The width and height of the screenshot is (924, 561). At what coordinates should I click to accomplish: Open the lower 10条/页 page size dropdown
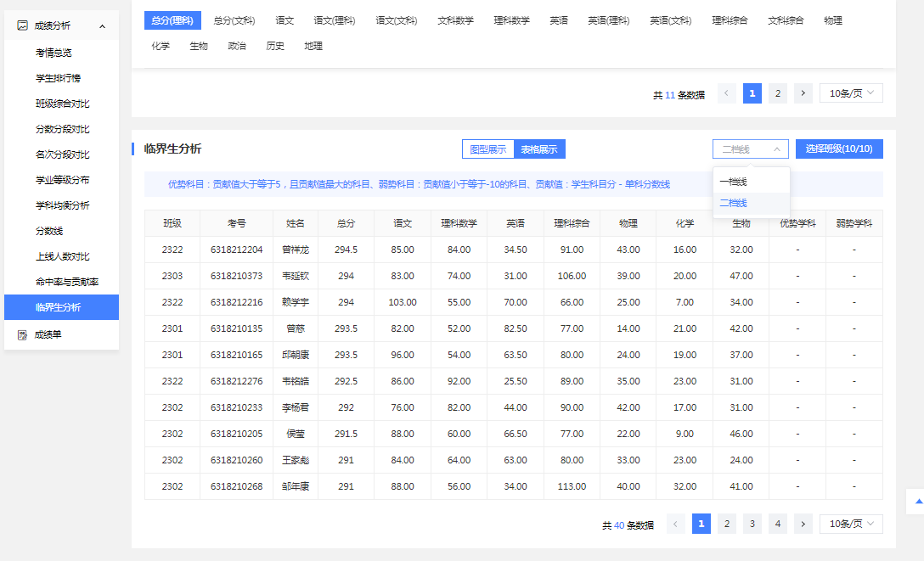coord(851,524)
